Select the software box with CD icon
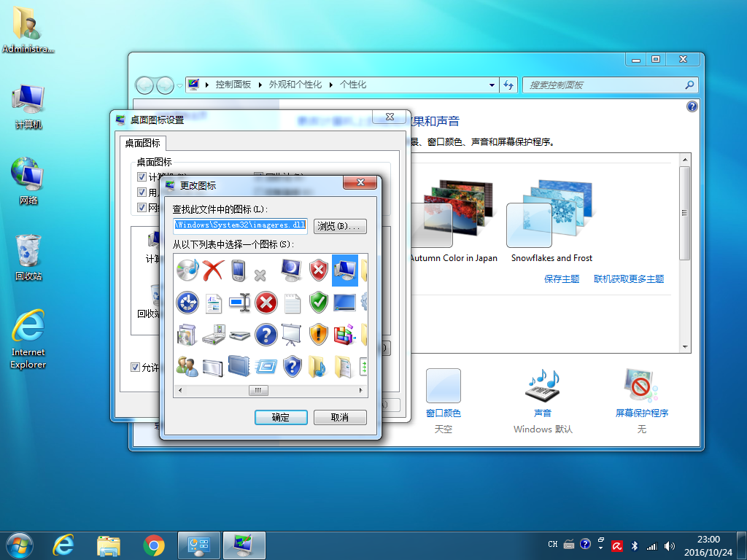This screenshot has width=747, height=560. pyautogui.click(x=187, y=335)
